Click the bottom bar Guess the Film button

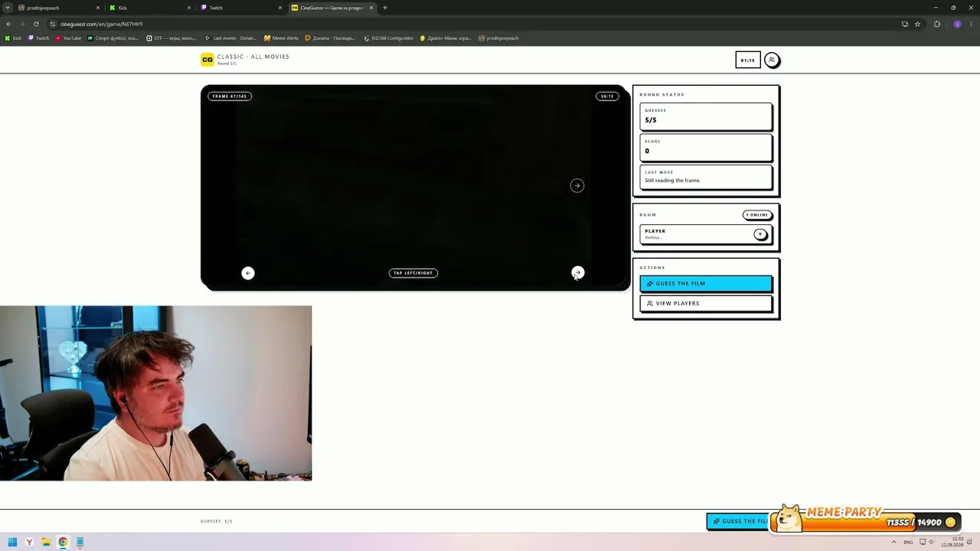tap(739, 521)
